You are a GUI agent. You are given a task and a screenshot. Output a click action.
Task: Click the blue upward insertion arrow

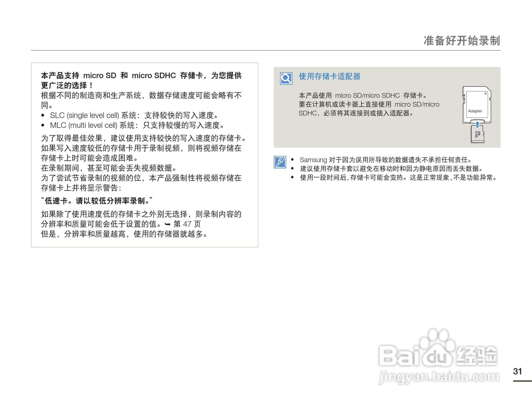477,124
